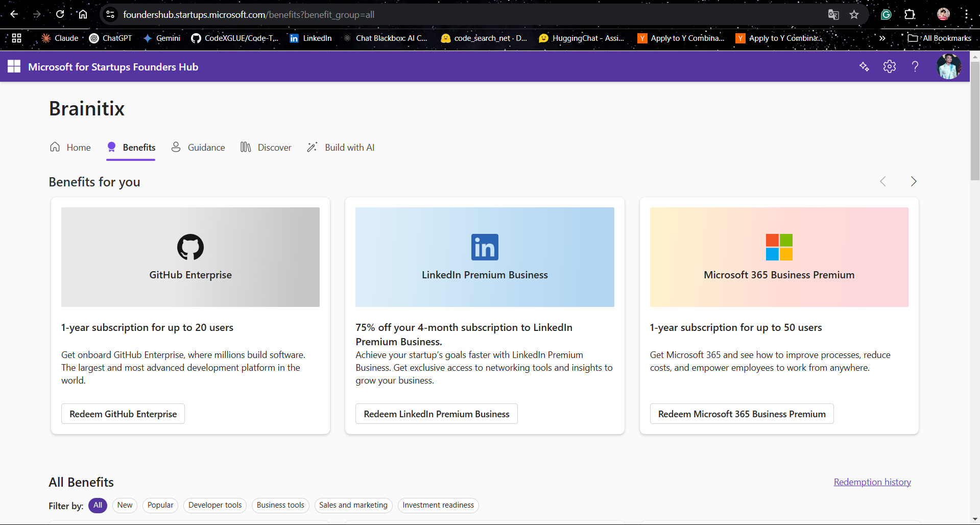The height and width of the screenshot is (525, 980).
Task: Open the first Apply to Y Combinator bookmark
Action: tap(681, 38)
